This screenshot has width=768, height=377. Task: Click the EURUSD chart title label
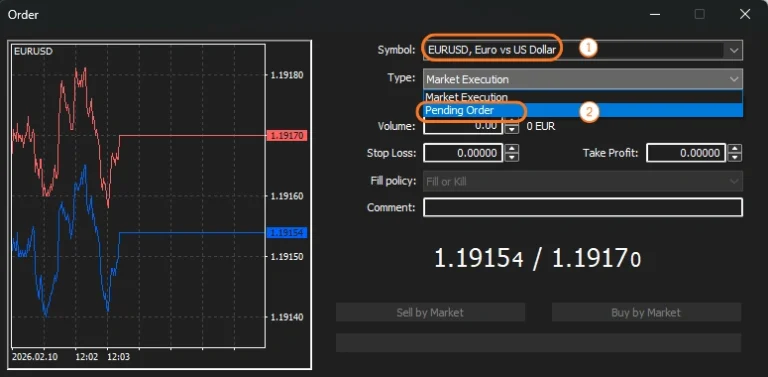33,51
